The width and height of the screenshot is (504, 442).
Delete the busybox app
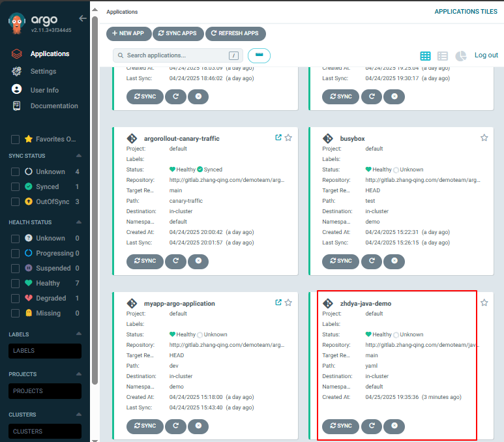point(394,261)
